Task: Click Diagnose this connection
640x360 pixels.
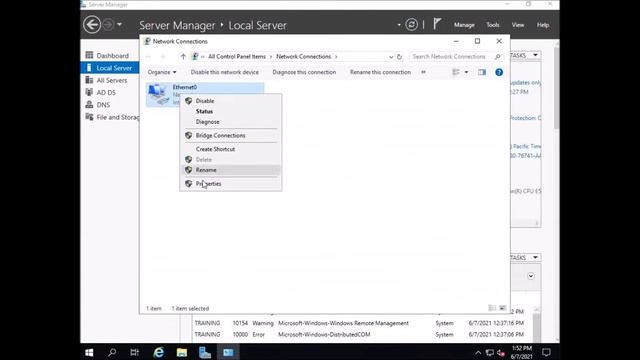Action: click(x=304, y=72)
